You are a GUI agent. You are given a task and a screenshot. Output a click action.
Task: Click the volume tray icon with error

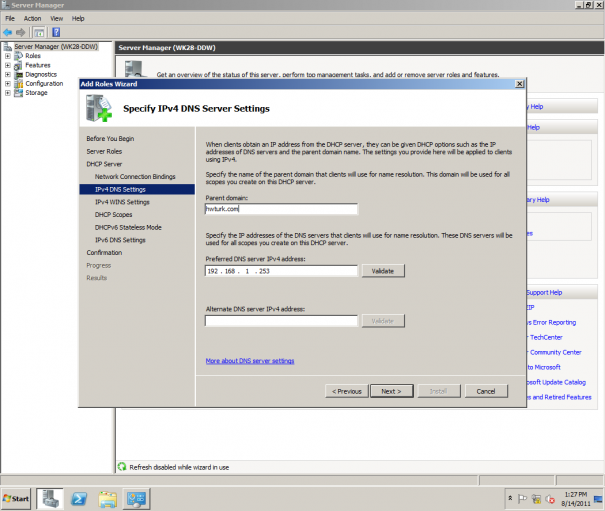click(x=550, y=499)
